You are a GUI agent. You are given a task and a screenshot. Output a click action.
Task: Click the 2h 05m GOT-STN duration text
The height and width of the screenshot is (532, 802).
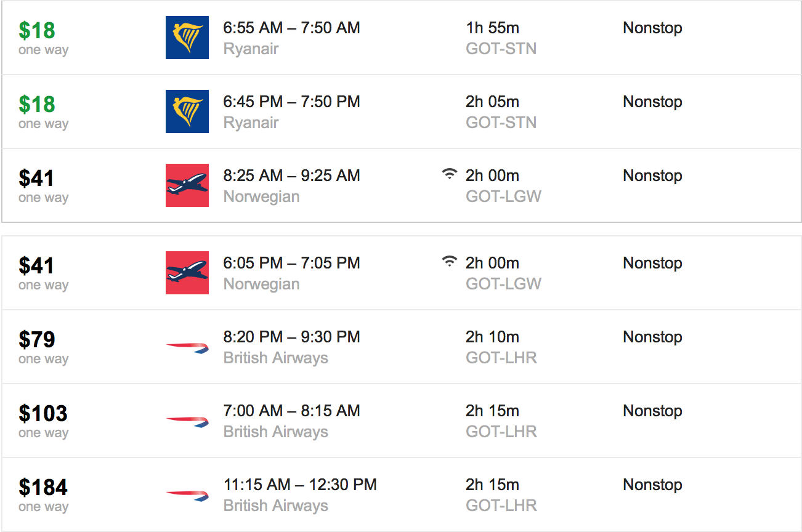(501, 111)
